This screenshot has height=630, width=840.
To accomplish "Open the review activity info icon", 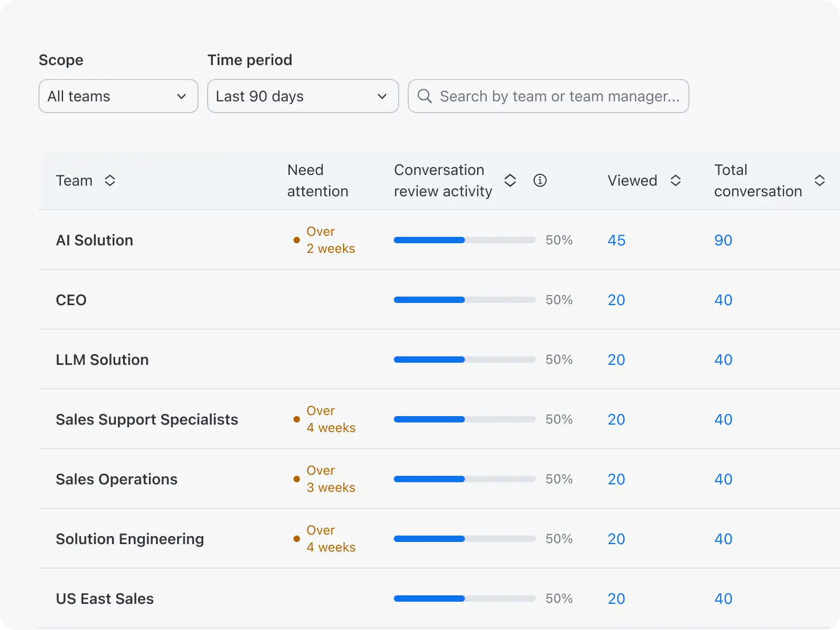I will pyautogui.click(x=540, y=181).
